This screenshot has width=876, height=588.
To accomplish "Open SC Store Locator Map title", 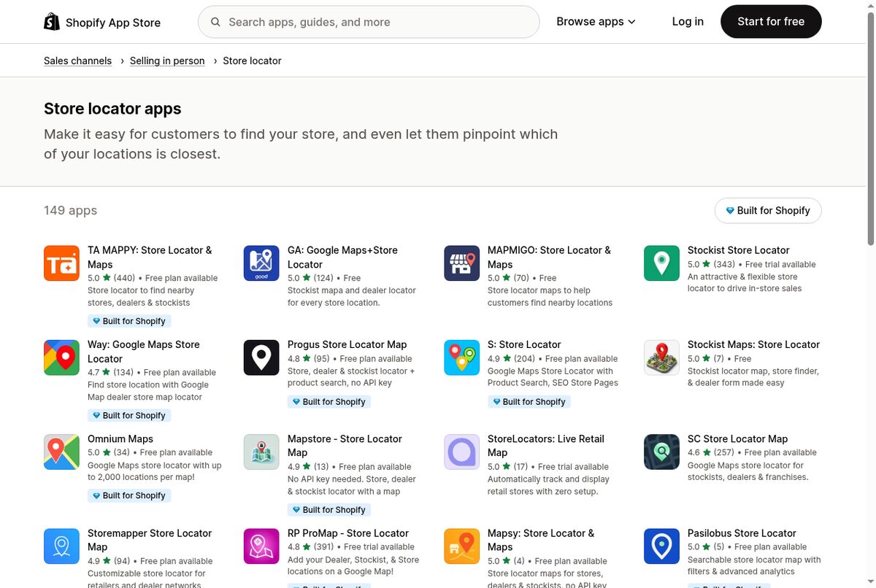I will 737,439.
